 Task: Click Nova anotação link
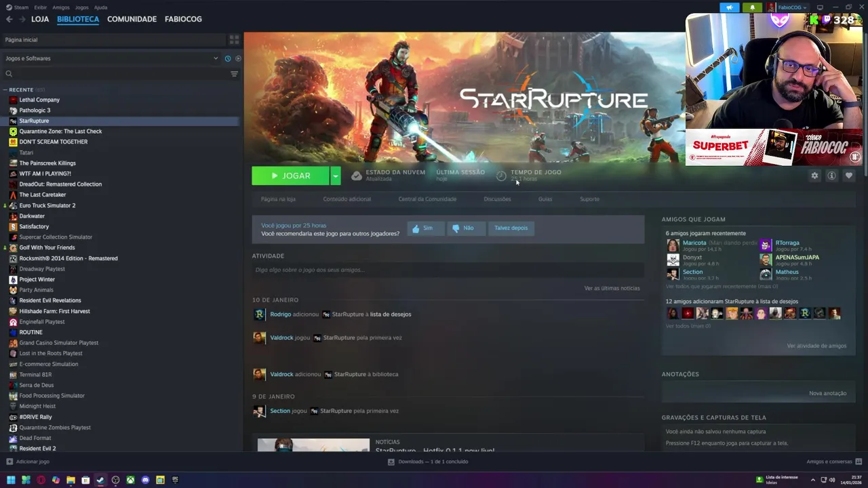click(x=827, y=393)
